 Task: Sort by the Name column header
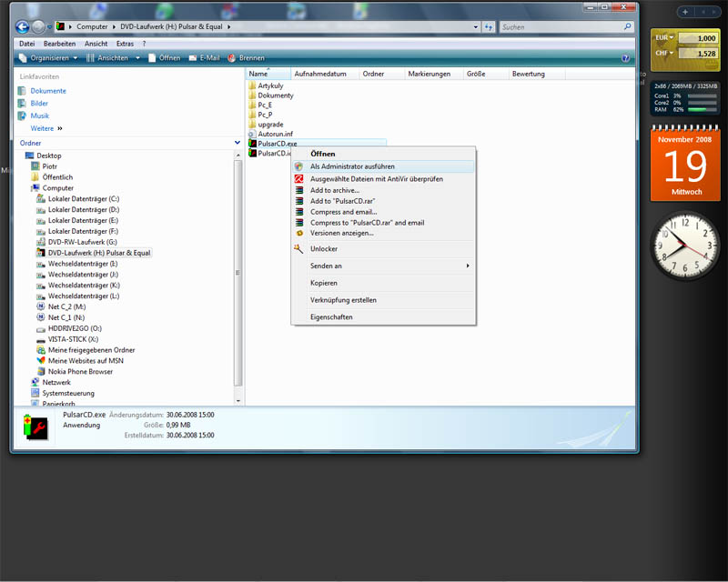coord(268,74)
